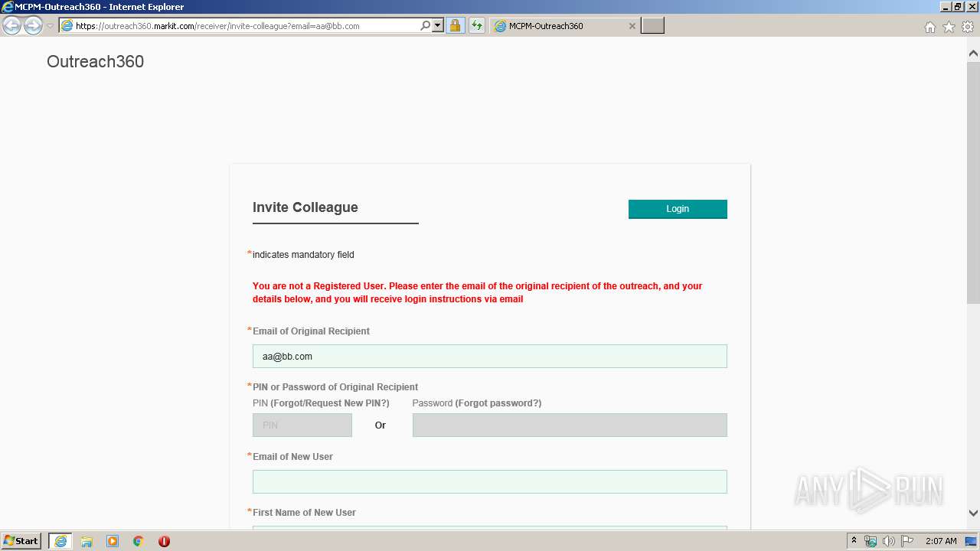This screenshot has height=551, width=980.
Task: Open the File Explorer folder taskbar icon
Action: point(87,541)
